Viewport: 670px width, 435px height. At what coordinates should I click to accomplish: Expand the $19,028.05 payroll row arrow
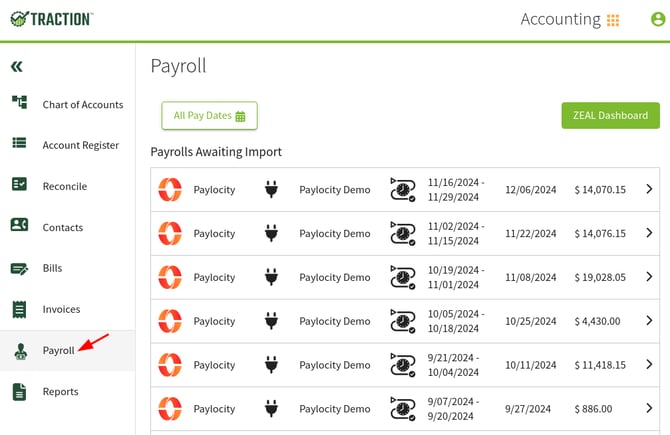(x=648, y=277)
